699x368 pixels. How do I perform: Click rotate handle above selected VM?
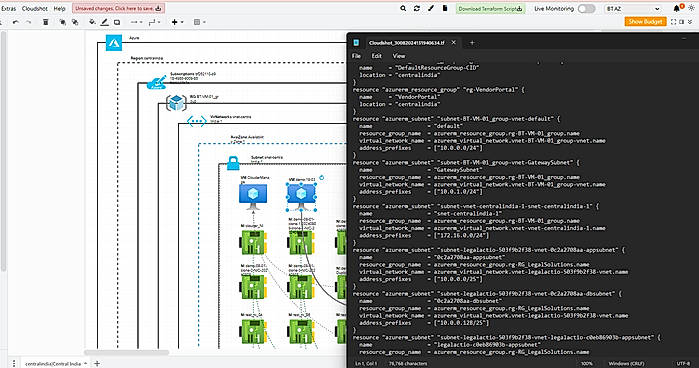(321, 178)
